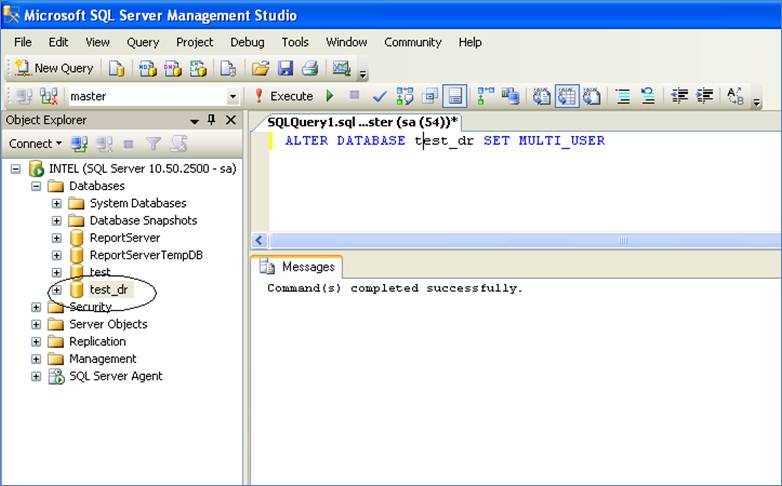Viewport: 782px width, 486px height.
Task: Collapse the Databases folder
Action: 36,186
